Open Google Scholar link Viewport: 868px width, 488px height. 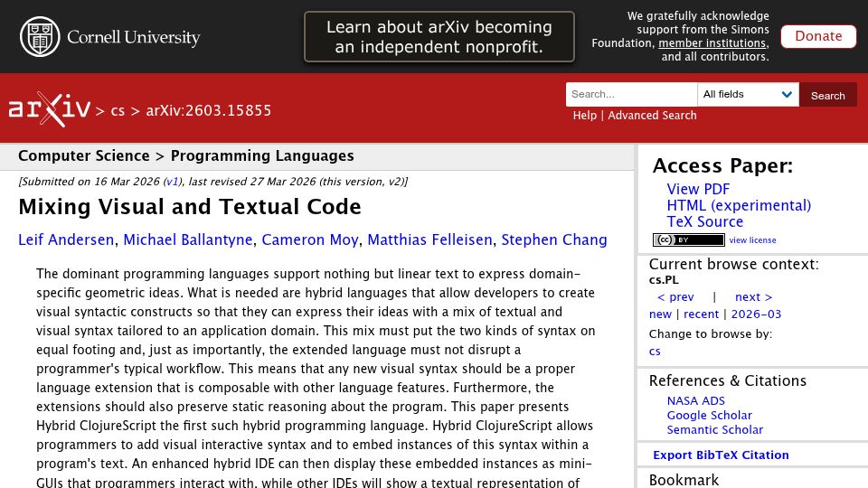coord(709,415)
